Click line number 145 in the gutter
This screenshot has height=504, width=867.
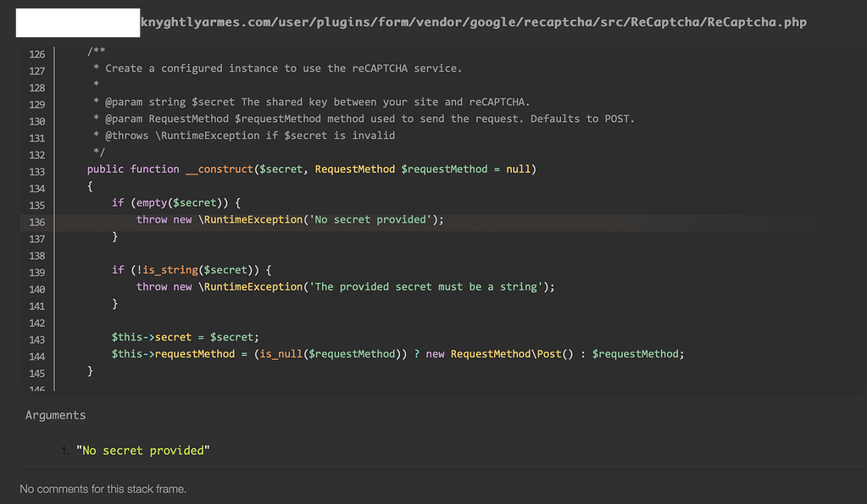(x=36, y=373)
